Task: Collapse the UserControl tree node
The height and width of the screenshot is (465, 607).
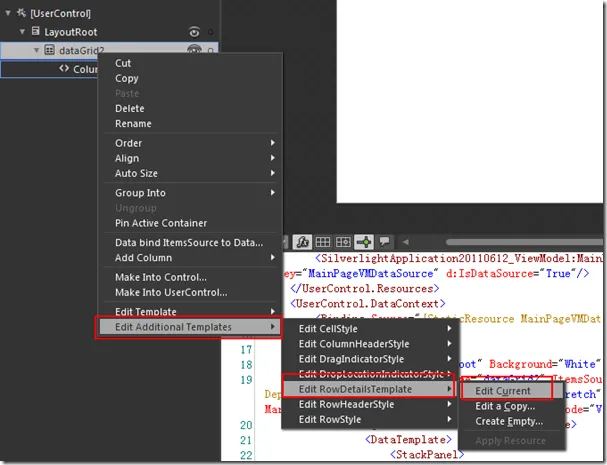Action: pyautogui.click(x=8, y=14)
